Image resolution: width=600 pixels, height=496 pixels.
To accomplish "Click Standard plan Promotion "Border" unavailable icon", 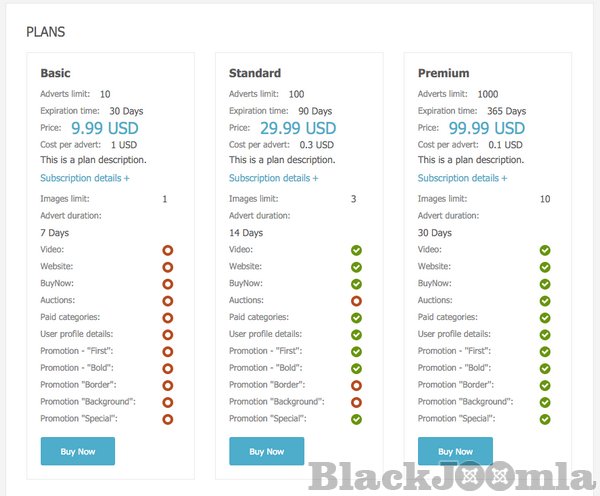I will tap(356, 385).
